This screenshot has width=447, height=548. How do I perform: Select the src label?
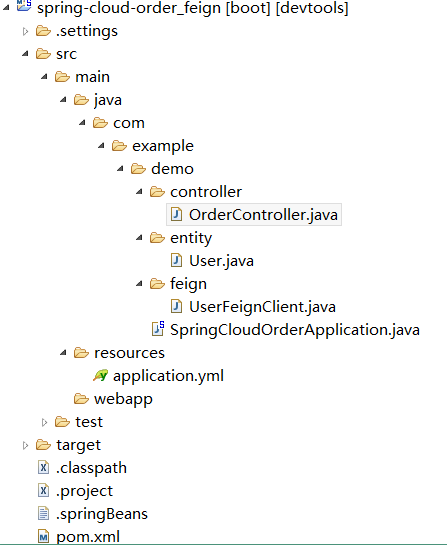(x=66, y=55)
